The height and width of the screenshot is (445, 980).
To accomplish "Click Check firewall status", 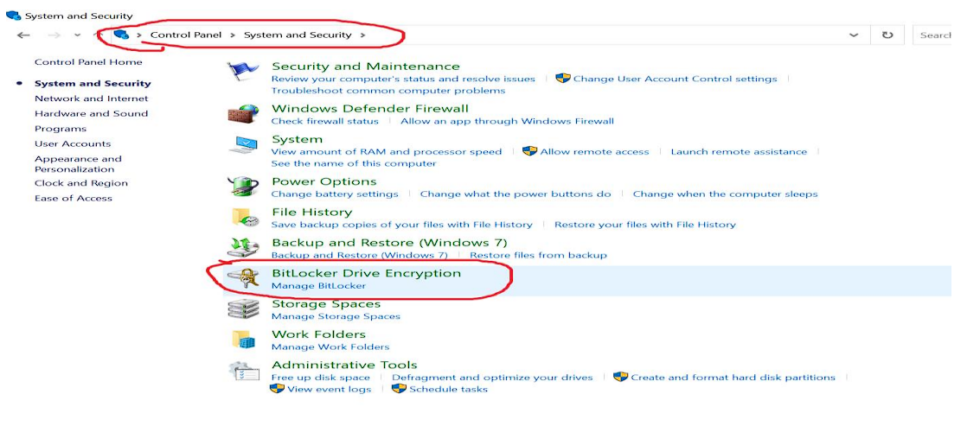I will 325,121.
